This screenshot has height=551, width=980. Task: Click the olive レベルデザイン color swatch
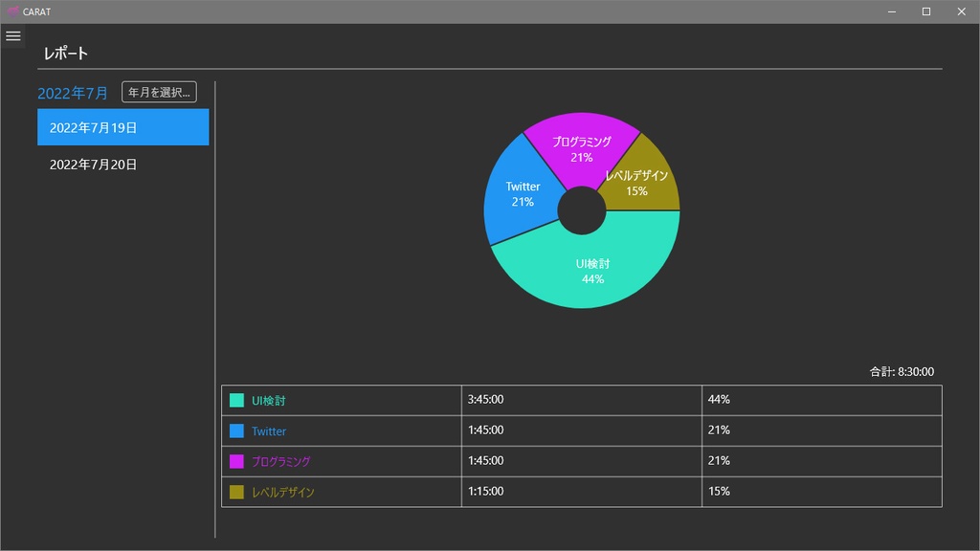point(236,493)
